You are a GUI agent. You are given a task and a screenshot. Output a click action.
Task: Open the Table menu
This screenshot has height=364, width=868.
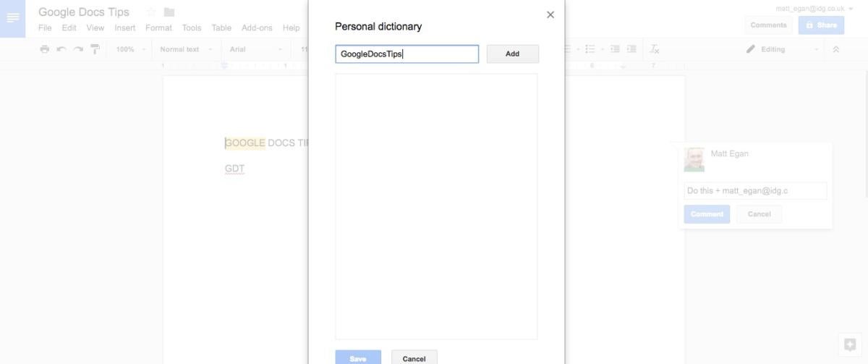point(221,27)
